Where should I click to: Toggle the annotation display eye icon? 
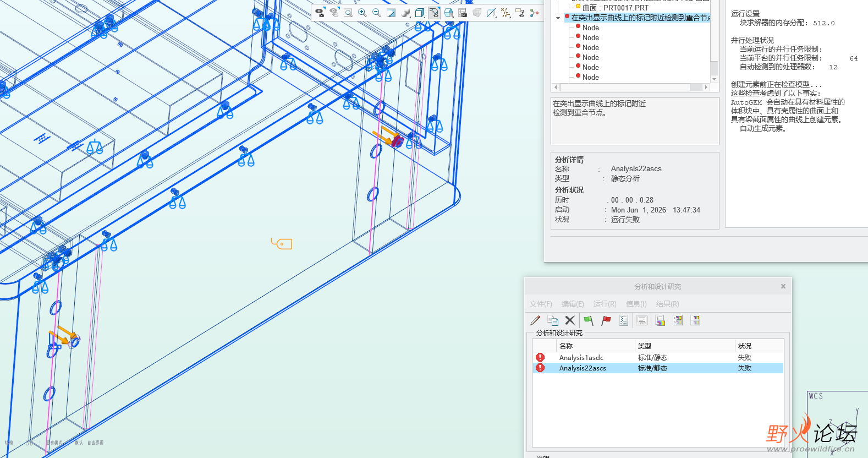pos(520,13)
